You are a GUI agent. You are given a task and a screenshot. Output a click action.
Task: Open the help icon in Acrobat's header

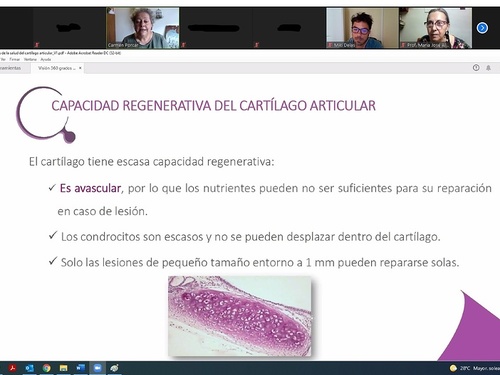(x=476, y=68)
